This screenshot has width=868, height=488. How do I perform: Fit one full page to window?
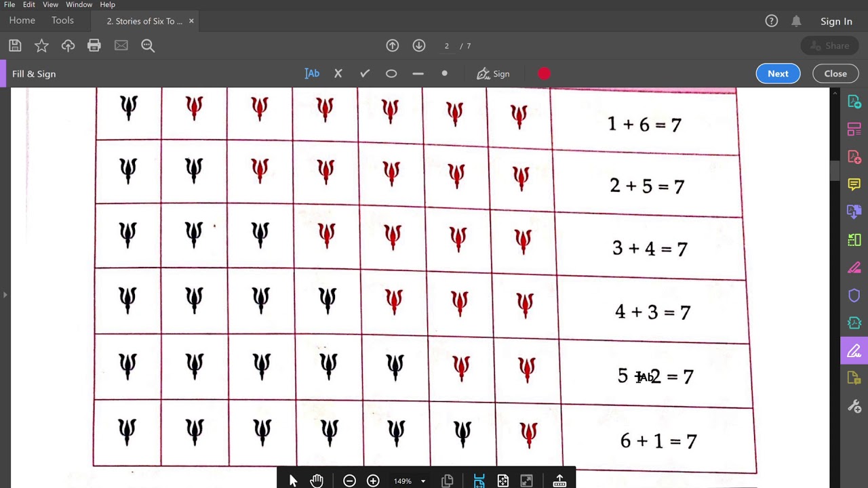click(x=502, y=481)
